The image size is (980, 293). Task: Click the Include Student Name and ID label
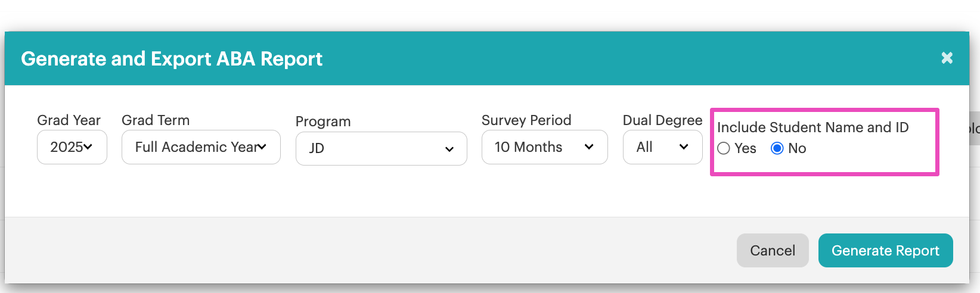click(x=813, y=127)
